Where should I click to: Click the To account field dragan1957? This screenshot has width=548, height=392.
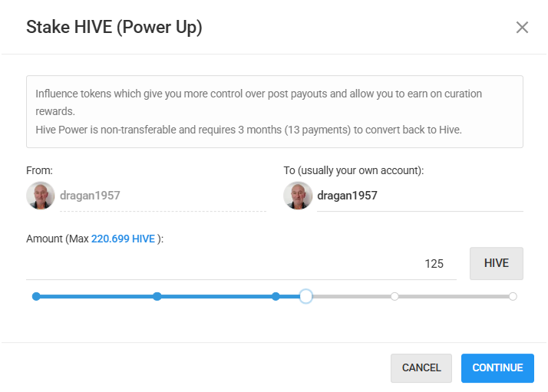(420, 196)
